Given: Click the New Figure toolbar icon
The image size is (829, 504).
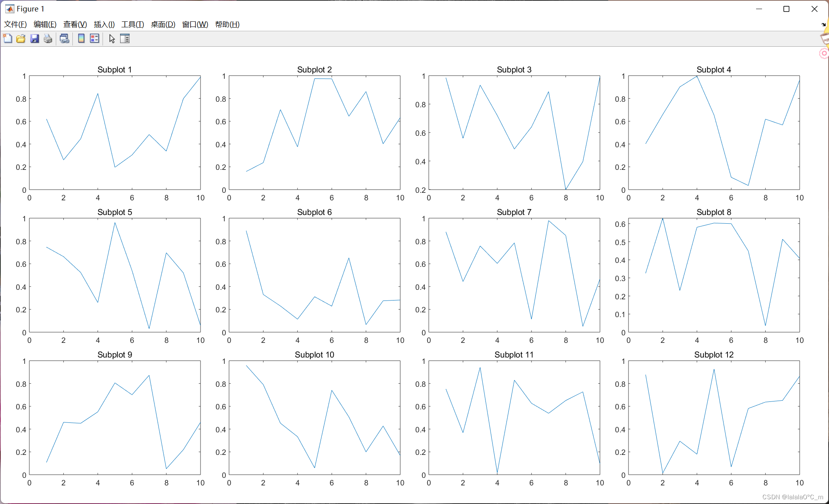Looking at the screenshot, I should (x=8, y=38).
